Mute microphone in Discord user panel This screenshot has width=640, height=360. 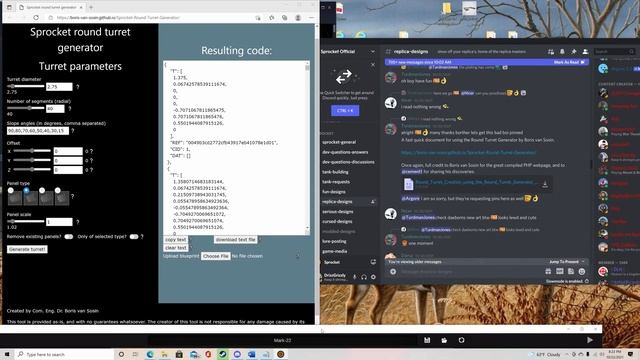pos(354,277)
